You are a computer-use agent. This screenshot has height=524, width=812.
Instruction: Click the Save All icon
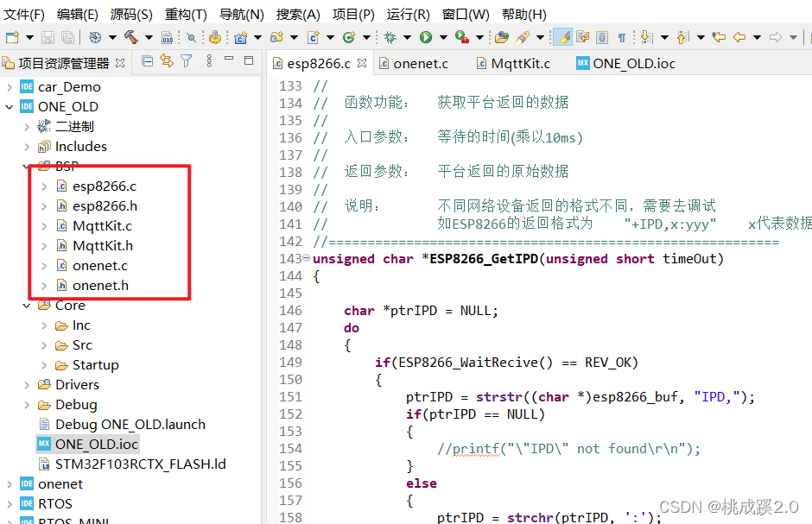(x=67, y=37)
